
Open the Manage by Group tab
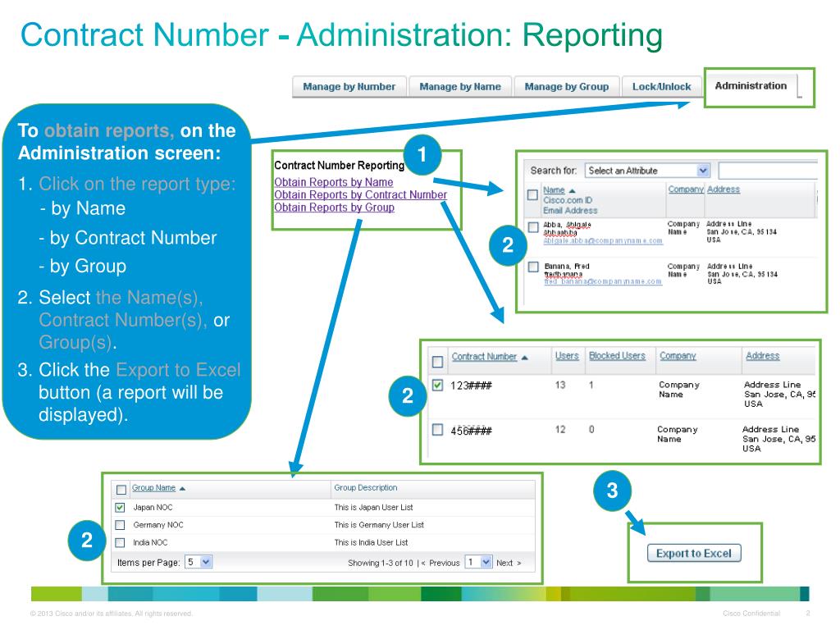coord(566,86)
